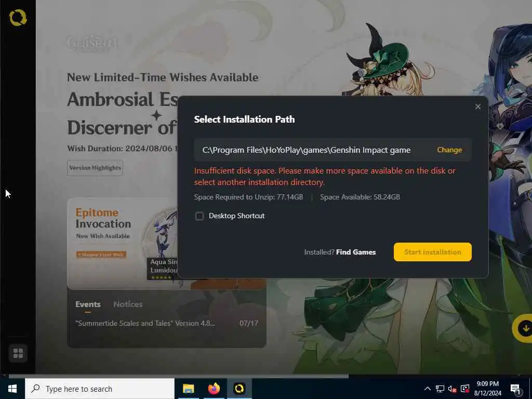Switch to the Notices tab

pyautogui.click(x=128, y=304)
